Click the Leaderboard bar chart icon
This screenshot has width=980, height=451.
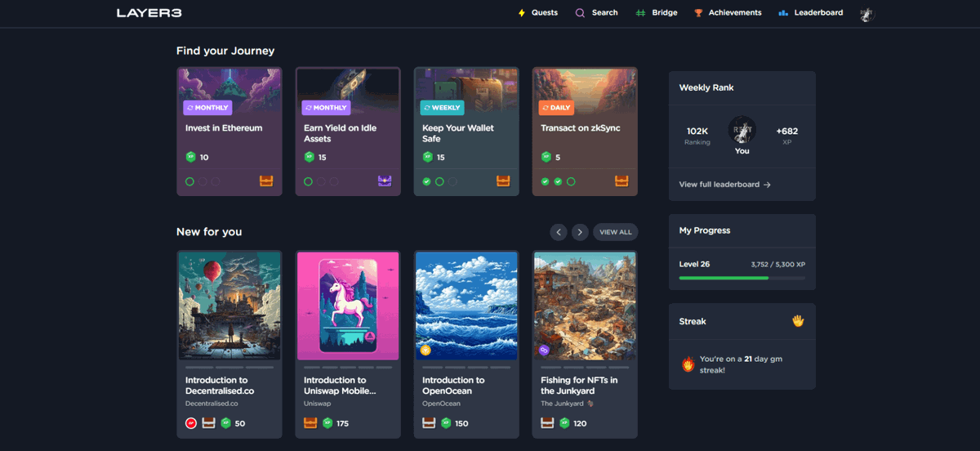(x=783, y=13)
